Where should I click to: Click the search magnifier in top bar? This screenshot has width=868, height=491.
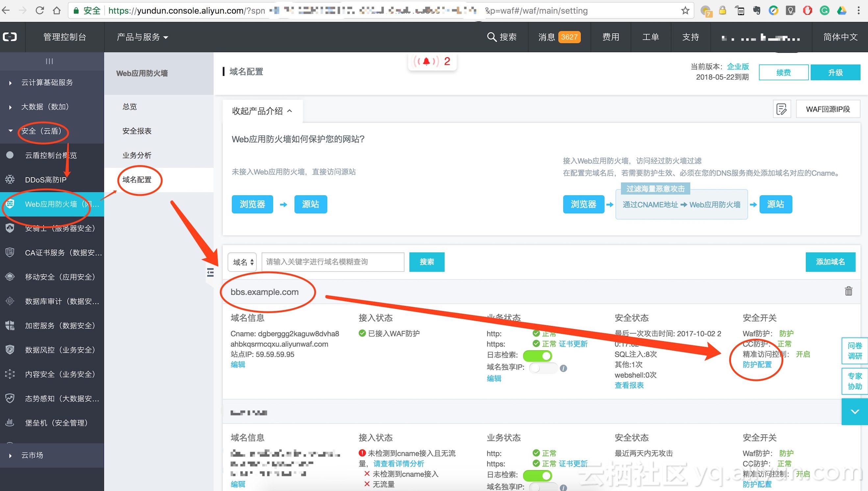pos(492,37)
